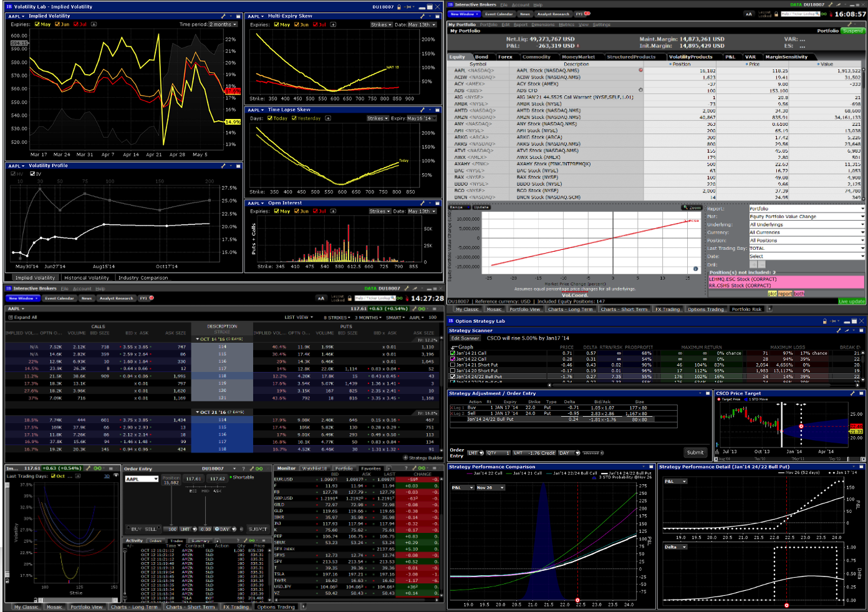Click wrench icon in Interactive Brokers portfolio title bar
This screenshot has height=612, width=868.
[831, 5]
